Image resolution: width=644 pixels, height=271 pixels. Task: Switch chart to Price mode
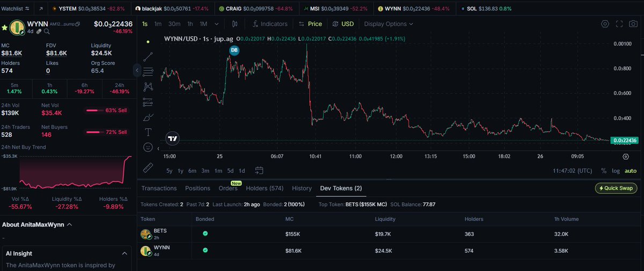pos(310,24)
